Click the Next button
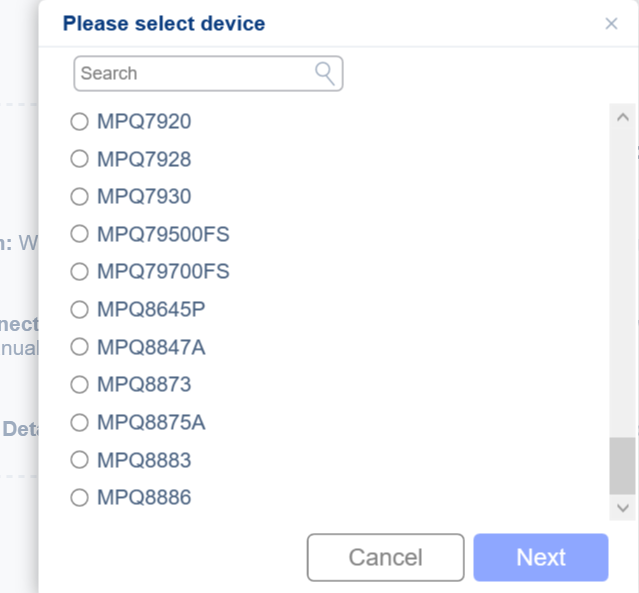 [541, 557]
